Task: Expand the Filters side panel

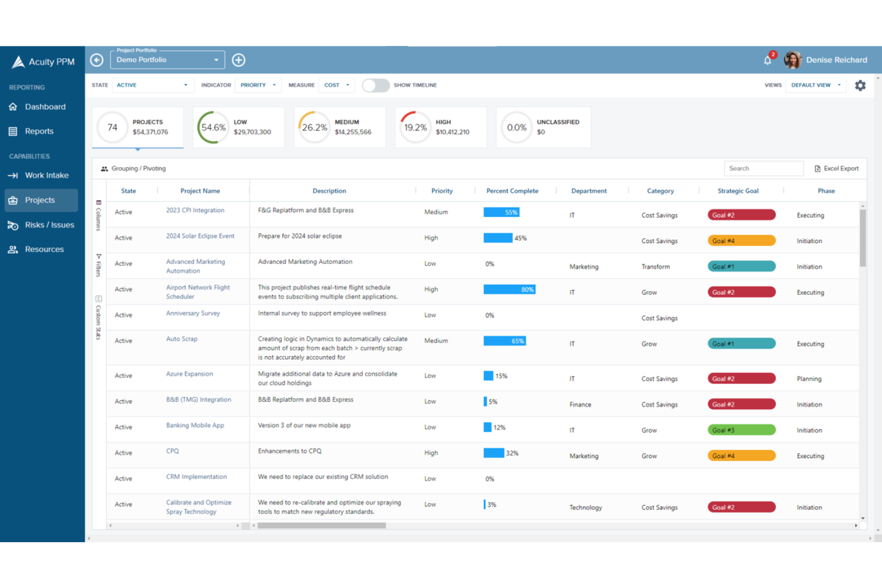Action: click(x=98, y=266)
